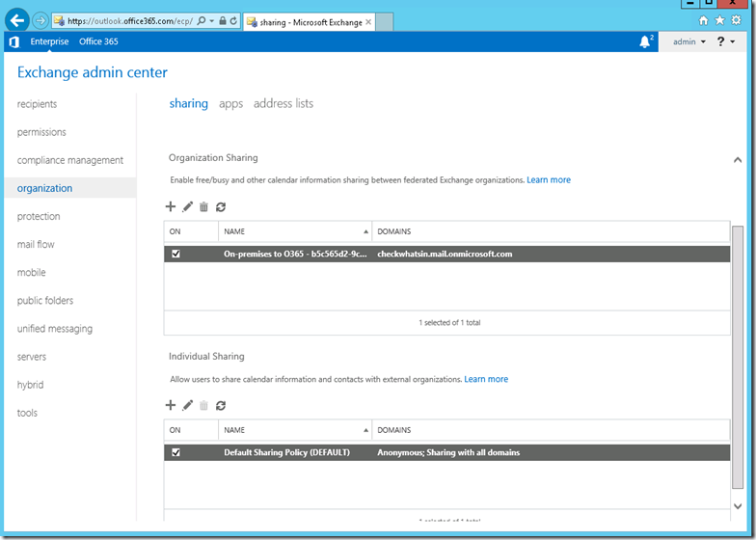Screen dimensions: 756x540
Task: Select permissions in the left navigation
Action: pyautogui.click(x=41, y=132)
